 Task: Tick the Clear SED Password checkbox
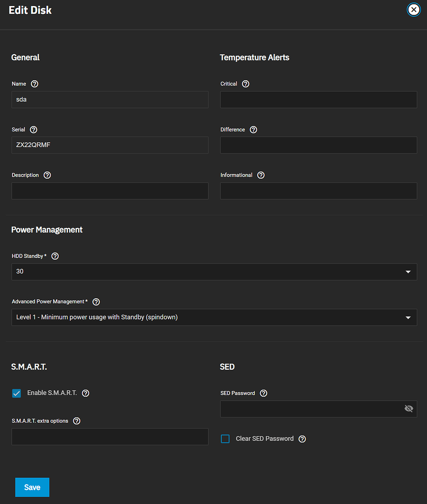coord(225,439)
